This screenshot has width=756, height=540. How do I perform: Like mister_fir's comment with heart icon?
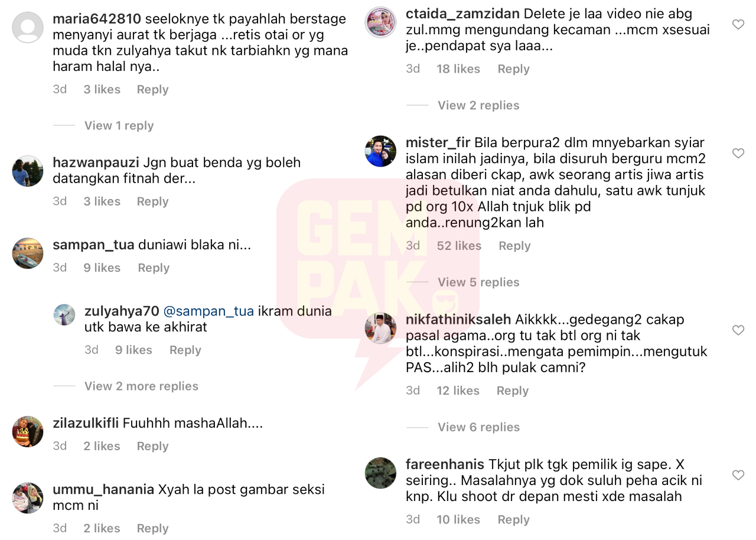tap(738, 154)
